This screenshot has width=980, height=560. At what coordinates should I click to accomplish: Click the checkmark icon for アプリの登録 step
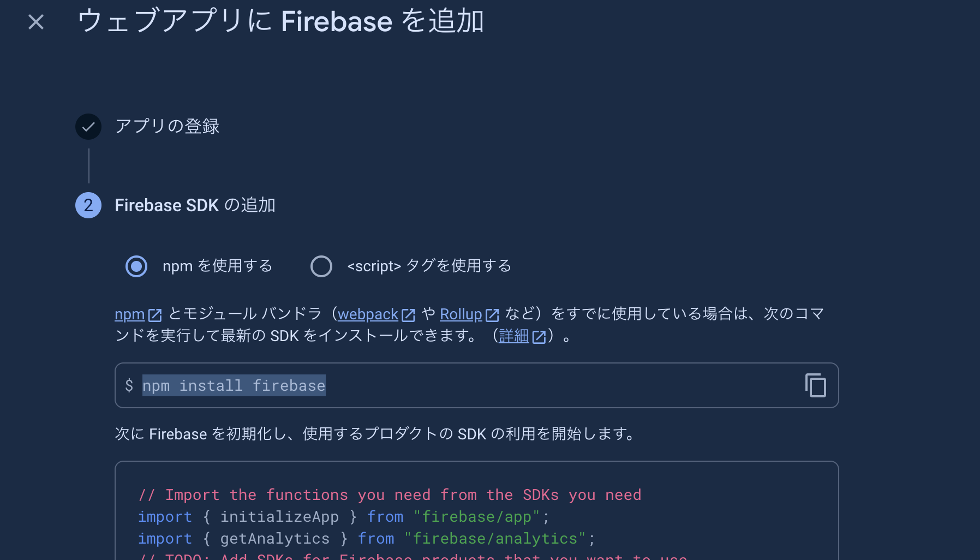pos(88,126)
